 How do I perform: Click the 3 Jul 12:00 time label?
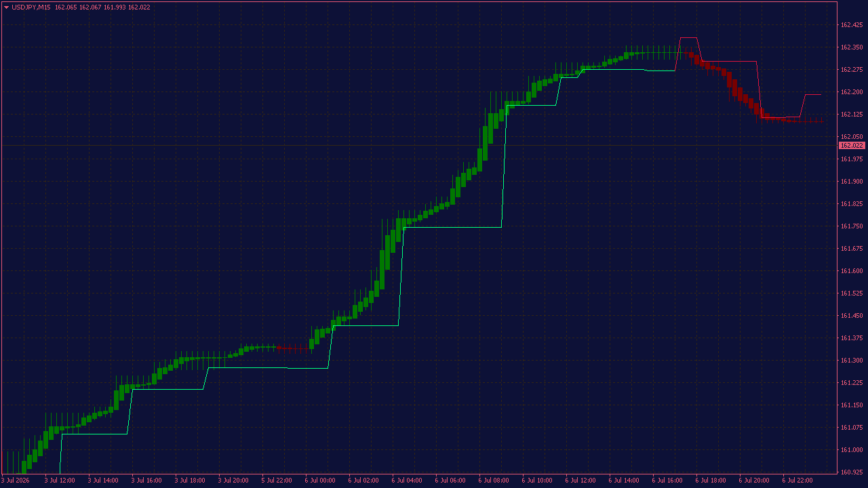[60, 481]
